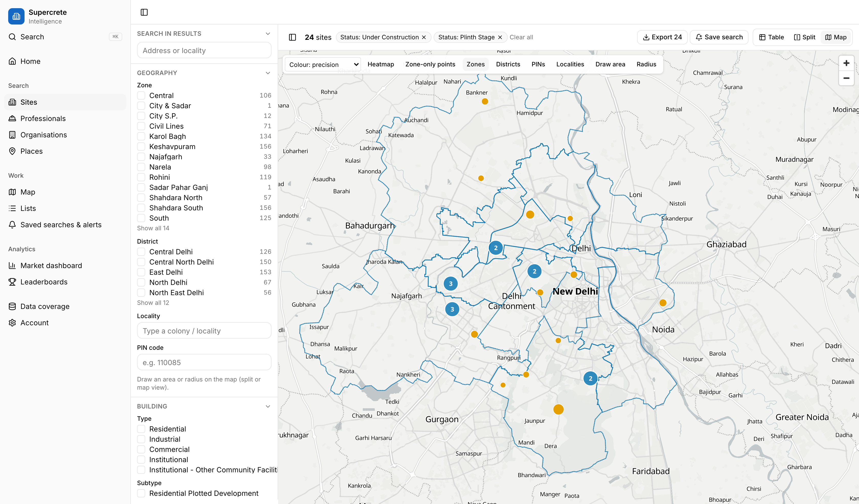Open Market dashboard analytics
859x504 pixels.
tap(51, 265)
